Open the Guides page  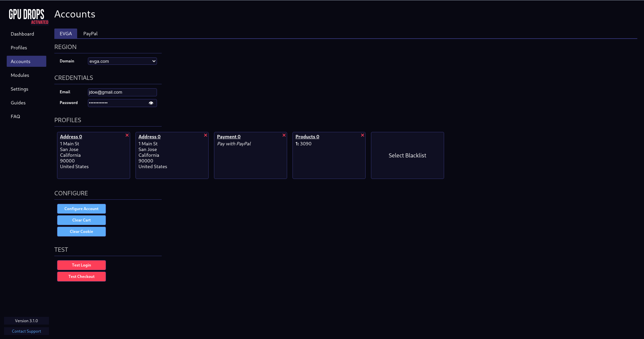coord(26,103)
